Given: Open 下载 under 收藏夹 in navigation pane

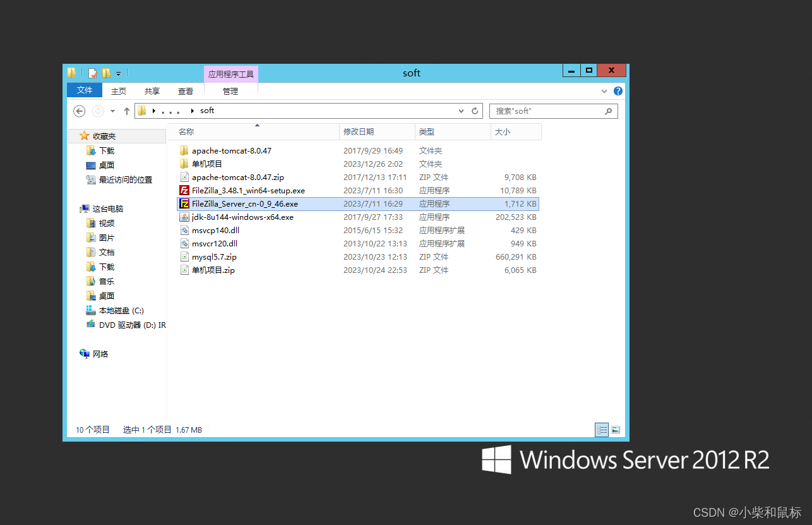Looking at the screenshot, I should pos(107,151).
